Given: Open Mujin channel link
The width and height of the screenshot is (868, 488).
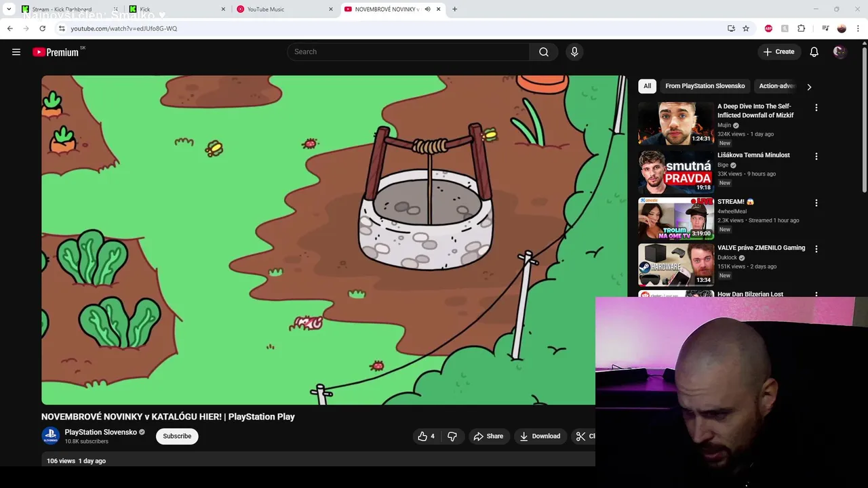Looking at the screenshot, I should click(x=724, y=125).
